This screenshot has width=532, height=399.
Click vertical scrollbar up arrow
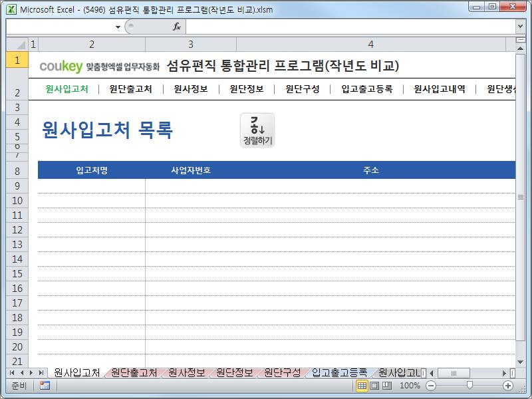point(520,49)
